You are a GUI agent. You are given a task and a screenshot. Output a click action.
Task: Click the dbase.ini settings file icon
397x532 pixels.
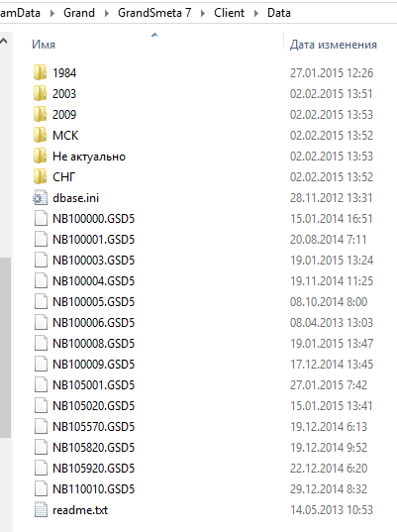(x=40, y=197)
